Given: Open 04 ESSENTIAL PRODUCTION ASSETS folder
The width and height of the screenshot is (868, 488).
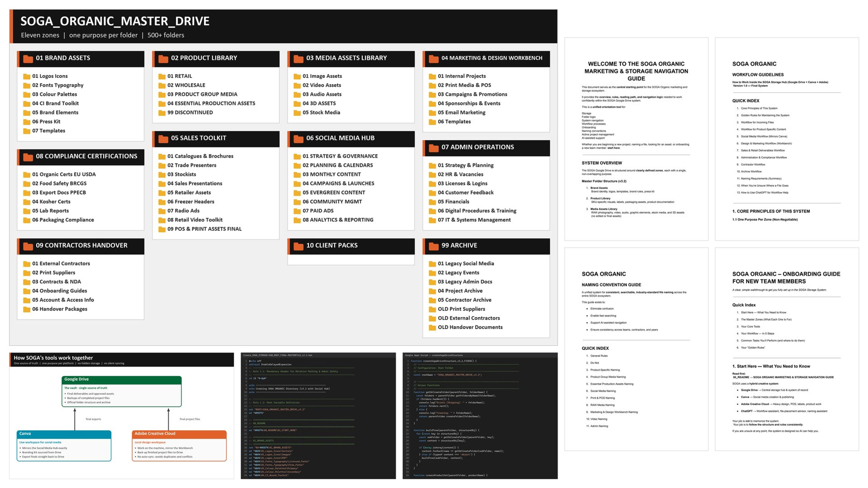Looking at the screenshot, I should [207, 103].
